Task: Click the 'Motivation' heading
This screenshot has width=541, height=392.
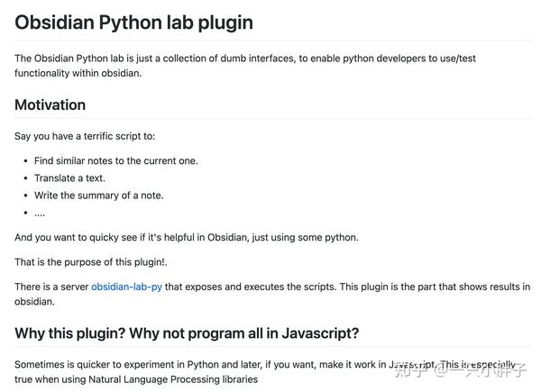Action: (50, 105)
